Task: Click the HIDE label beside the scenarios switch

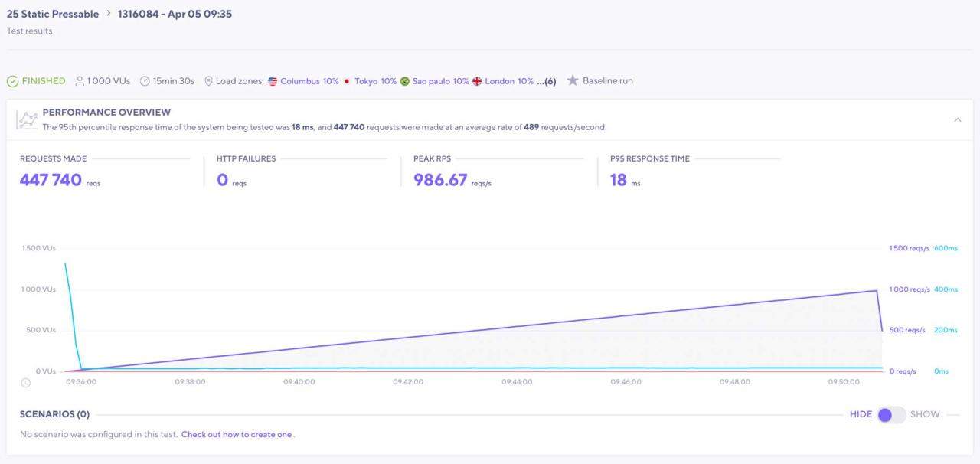Action: click(861, 414)
